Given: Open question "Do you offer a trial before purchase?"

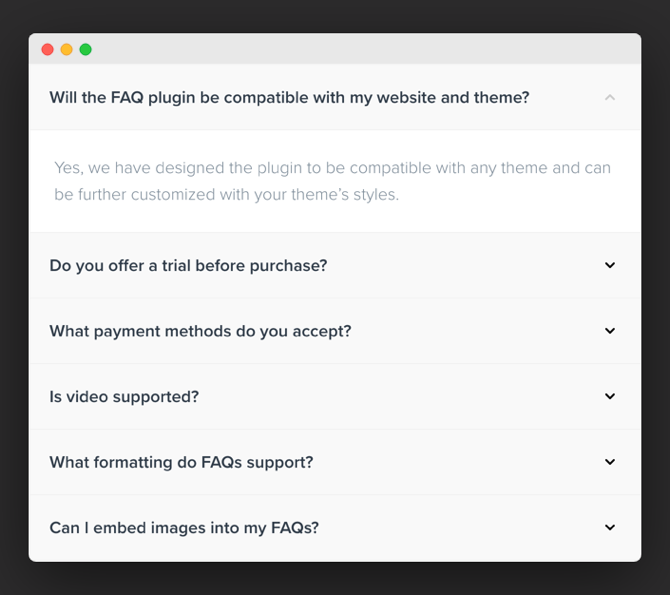Looking at the screenshot, I should [188, 266].
